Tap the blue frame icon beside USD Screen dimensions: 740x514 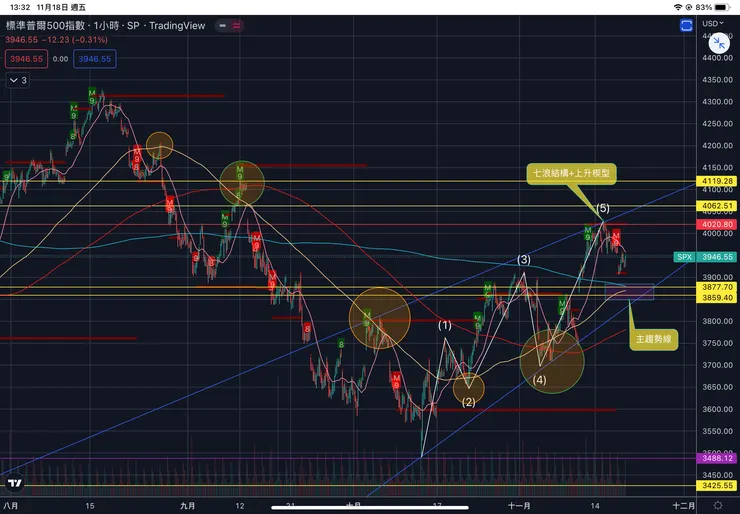pos(686,25)
